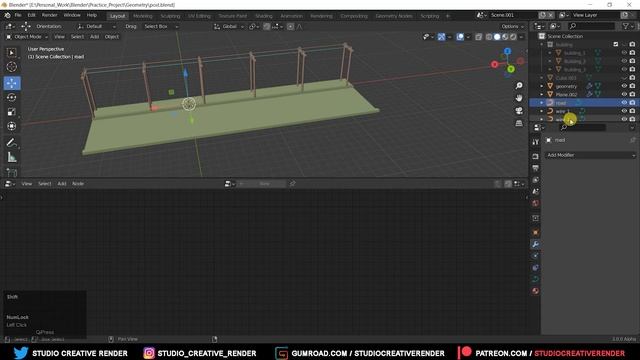This screenshot has width=640, height=360.
Task: Open the File menu
Action: click(x=18, y=15)
